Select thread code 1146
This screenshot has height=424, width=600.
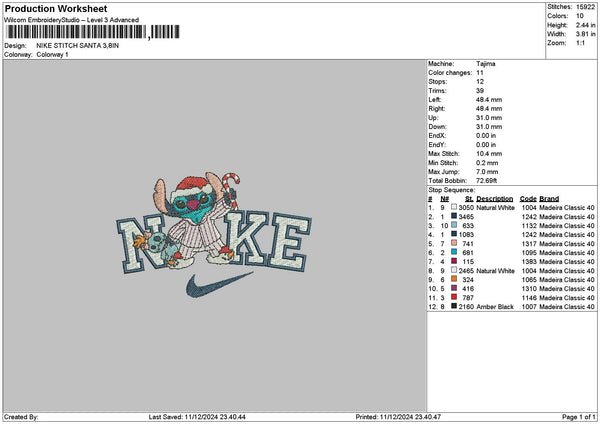coord(529,298)
